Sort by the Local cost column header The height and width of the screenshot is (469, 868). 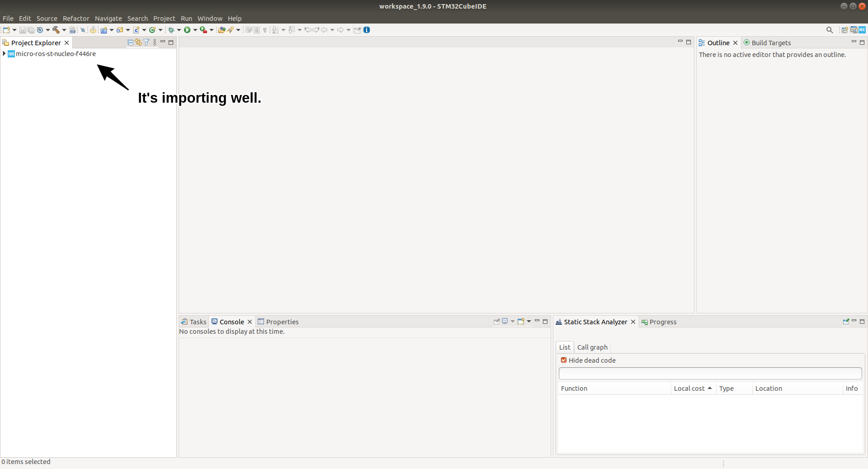693,388
